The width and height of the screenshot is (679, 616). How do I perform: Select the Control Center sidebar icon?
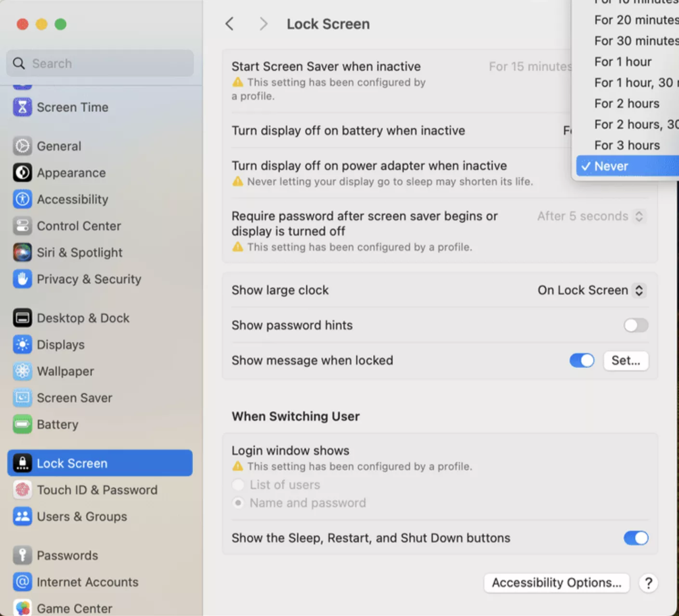pyautogui.click(x=22, y=226)
